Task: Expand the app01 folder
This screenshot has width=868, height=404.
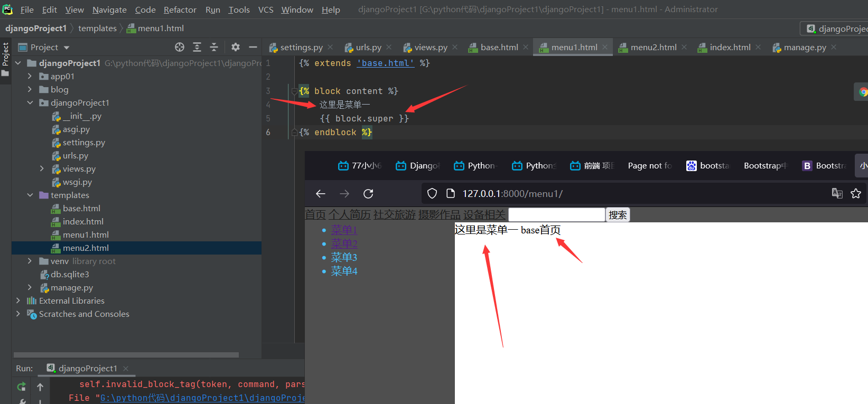Action: click(x=30, y=76)
